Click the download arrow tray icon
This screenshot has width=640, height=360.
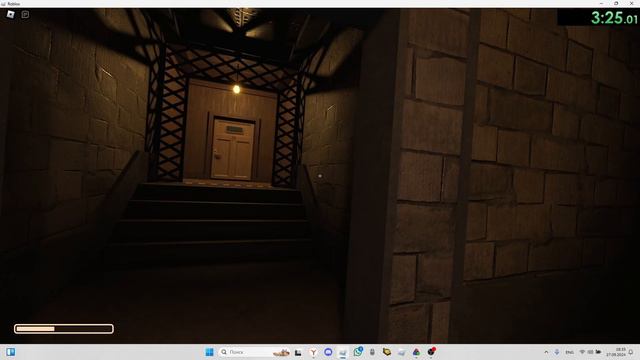[x=557, y=352]
